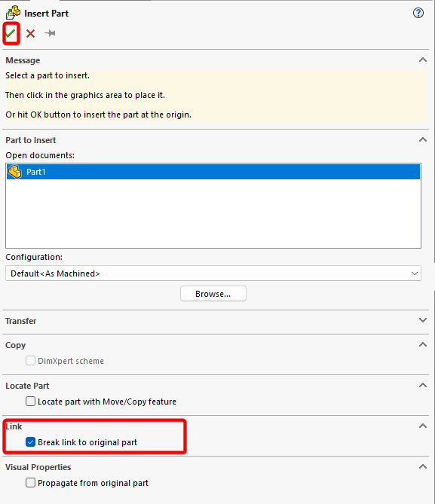The image size is (435, 504).
Task: Click the Insert Part header icon
Action: coord(13,13)
